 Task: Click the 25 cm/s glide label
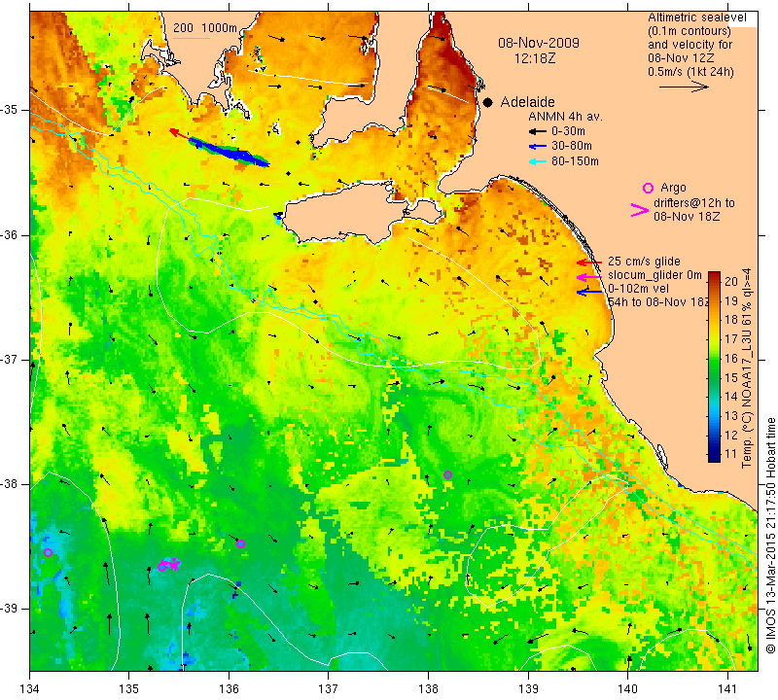coord(644,262)
